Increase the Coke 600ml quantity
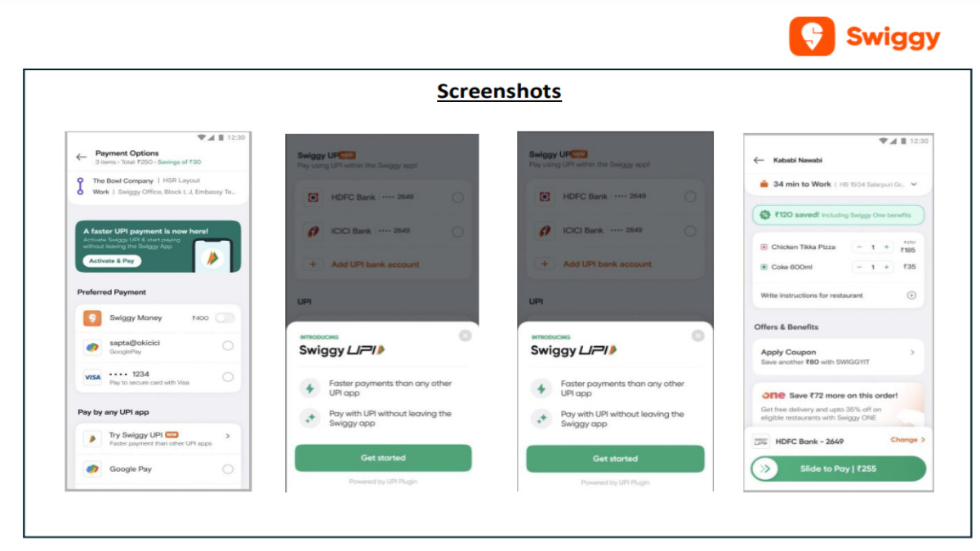 point(886,267)
